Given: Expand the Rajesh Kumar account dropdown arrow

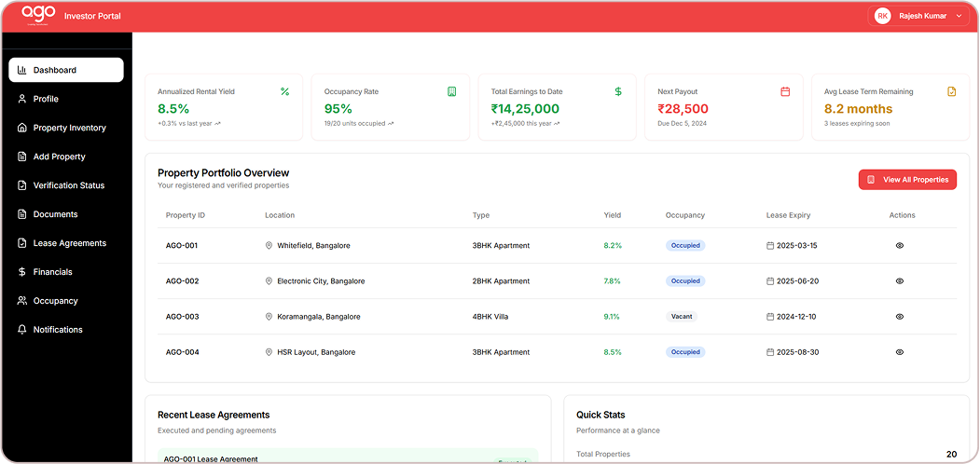Looking at the screenshot, I should 959,16.
